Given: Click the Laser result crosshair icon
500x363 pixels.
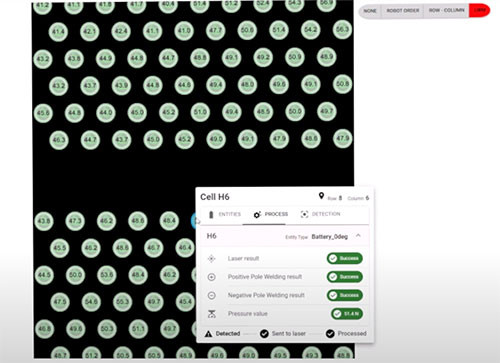Looking at the screenshot, I should 211,258.
